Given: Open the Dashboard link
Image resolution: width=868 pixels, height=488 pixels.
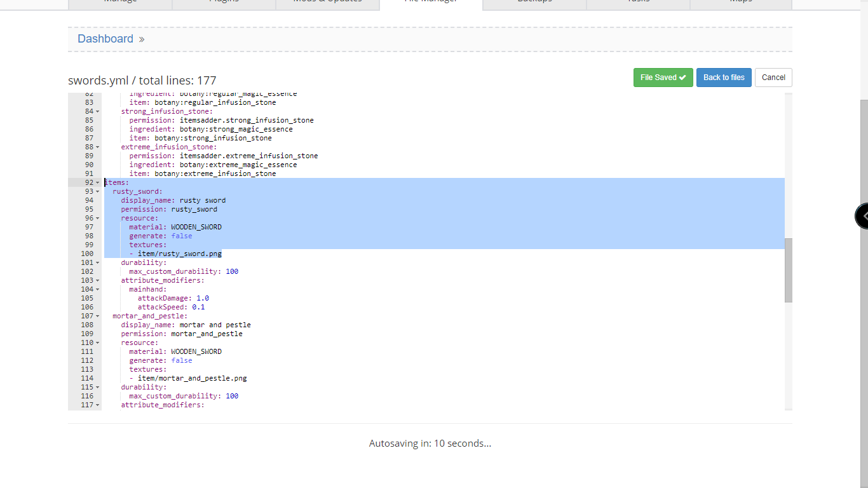Looking at the screenshot, I should coord(105,39).
